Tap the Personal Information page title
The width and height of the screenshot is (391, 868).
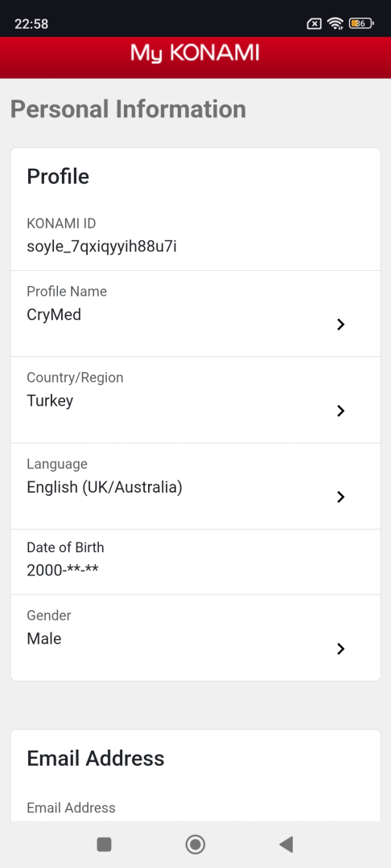[128, 109]
